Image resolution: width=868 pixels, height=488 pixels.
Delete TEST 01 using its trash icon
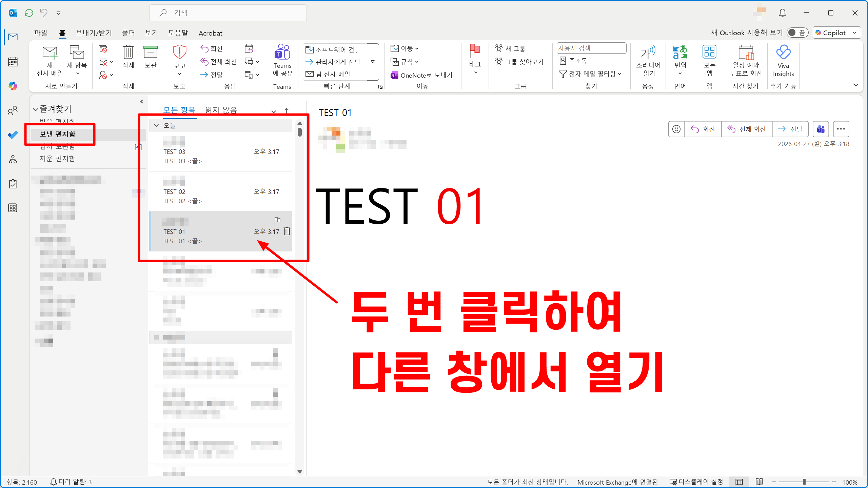click(287, 231)
